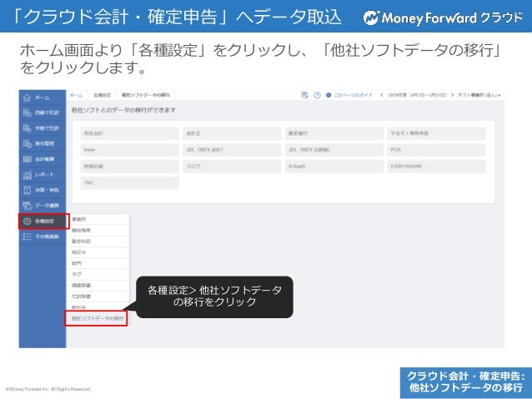Select the 財務応援 migration button

(x=129, y=167)
